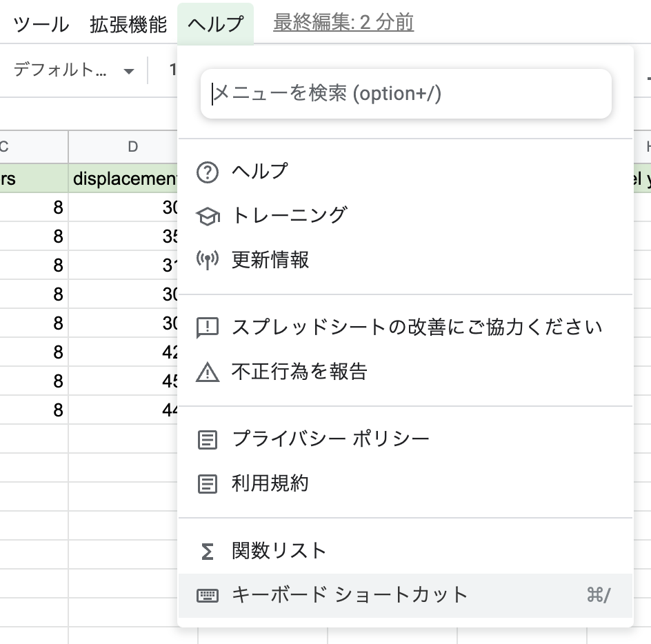Click the Help question mark icon
Viewport: 651px width, 644px height.
[x=208, y=172]
